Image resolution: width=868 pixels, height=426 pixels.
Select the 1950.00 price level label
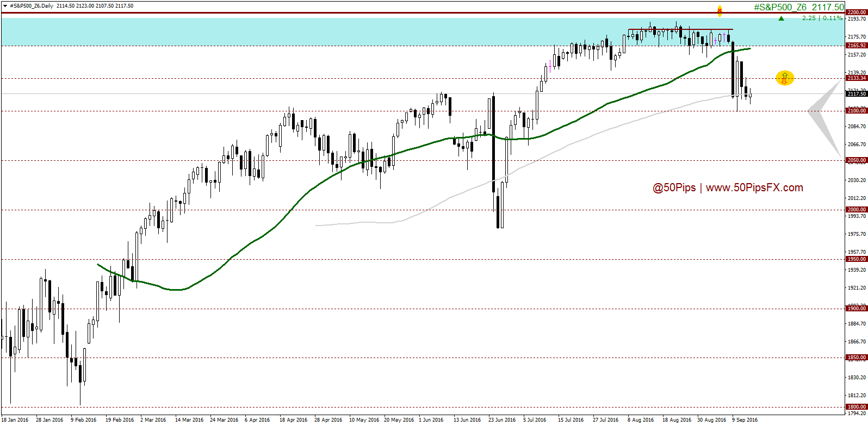856,259
